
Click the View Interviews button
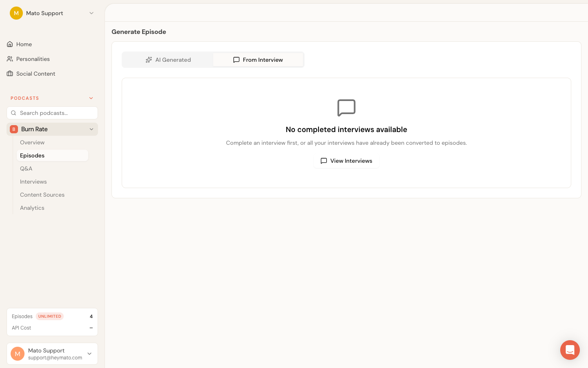346,161
